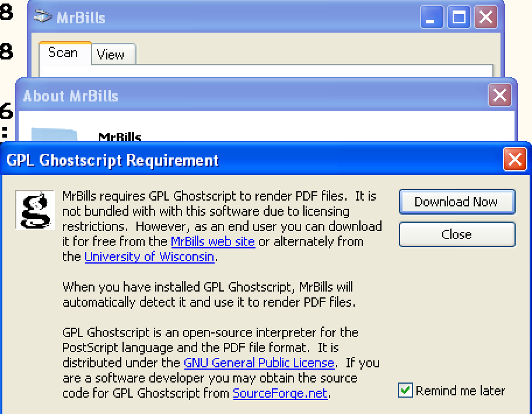Close the About MrBills window
Image resolution: width=532 pixels, height=414 pixels.
[x=499, y=95]
